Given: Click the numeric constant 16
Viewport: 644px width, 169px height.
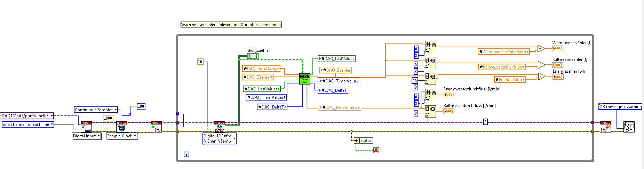Looking at the screenshot, I should [415, 81].
